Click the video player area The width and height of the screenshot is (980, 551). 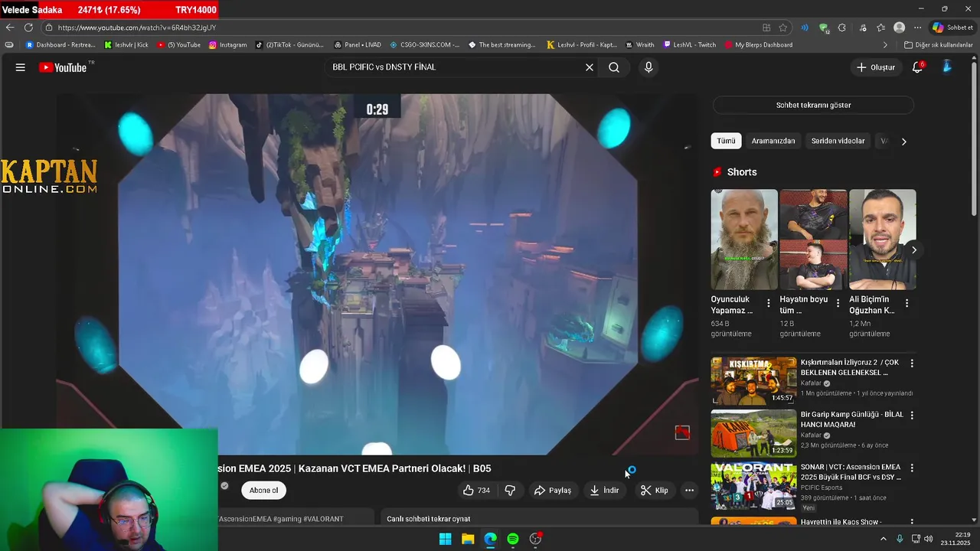pos(377,274)
